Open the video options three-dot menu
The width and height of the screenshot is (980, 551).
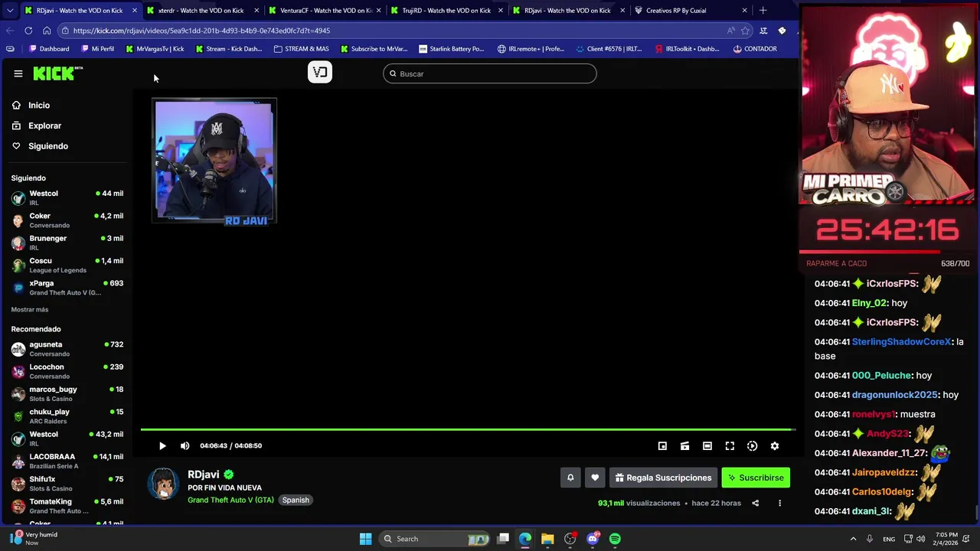coord(779,503)
